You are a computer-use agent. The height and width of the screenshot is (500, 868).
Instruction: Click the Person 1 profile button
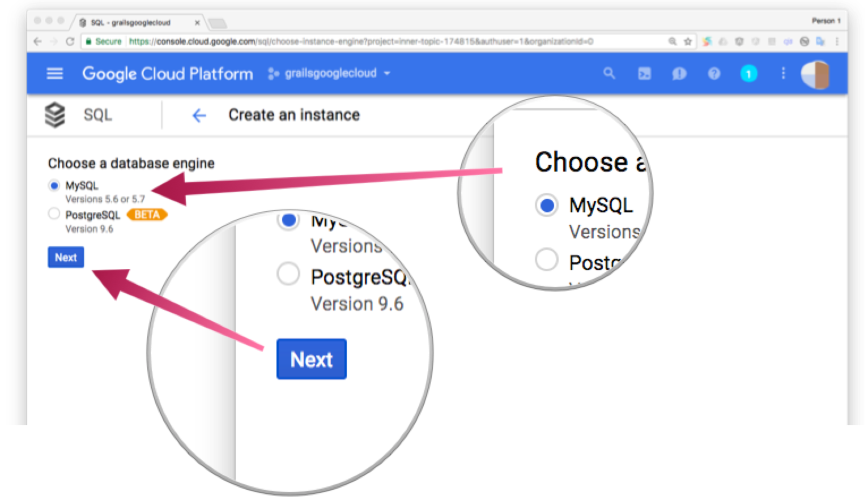tap(826, 21)
